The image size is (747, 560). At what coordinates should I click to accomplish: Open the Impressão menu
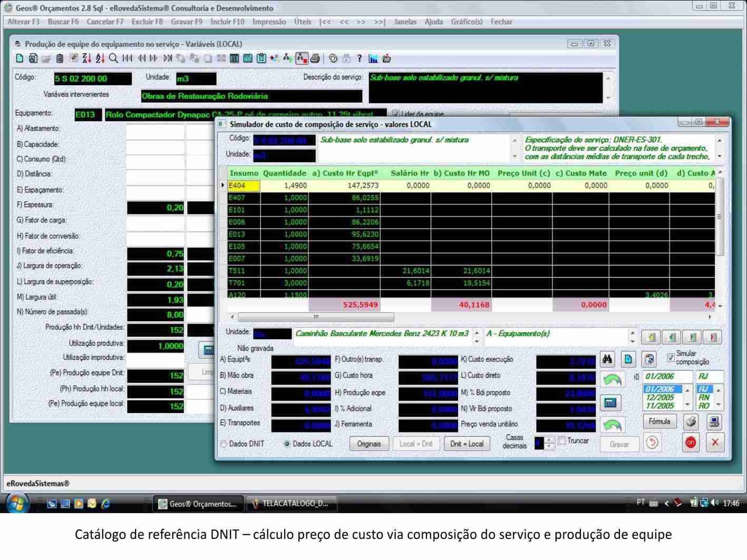269,22
